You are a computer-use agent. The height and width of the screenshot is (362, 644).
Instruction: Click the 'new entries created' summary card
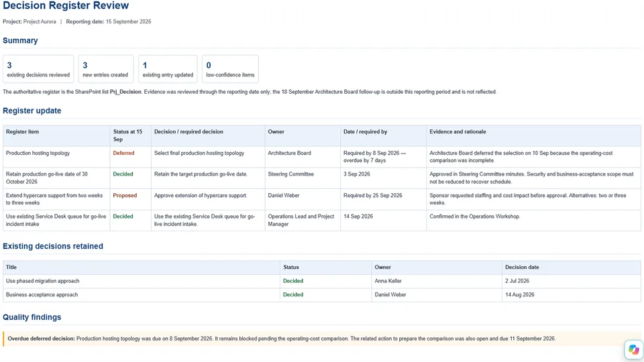pos(105,69)
